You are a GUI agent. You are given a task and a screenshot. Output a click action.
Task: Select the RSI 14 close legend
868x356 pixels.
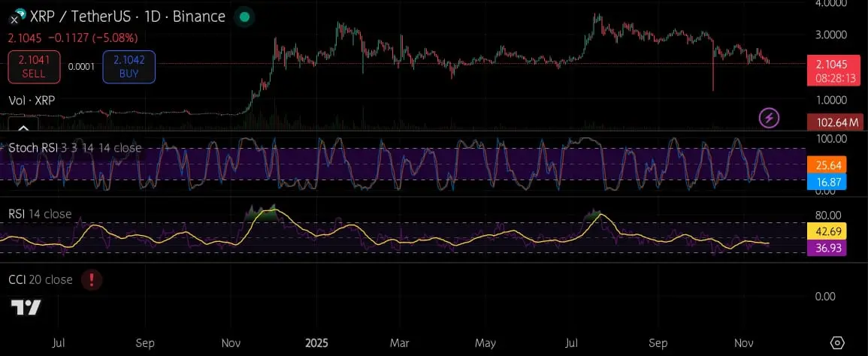(x=40, y=214)
